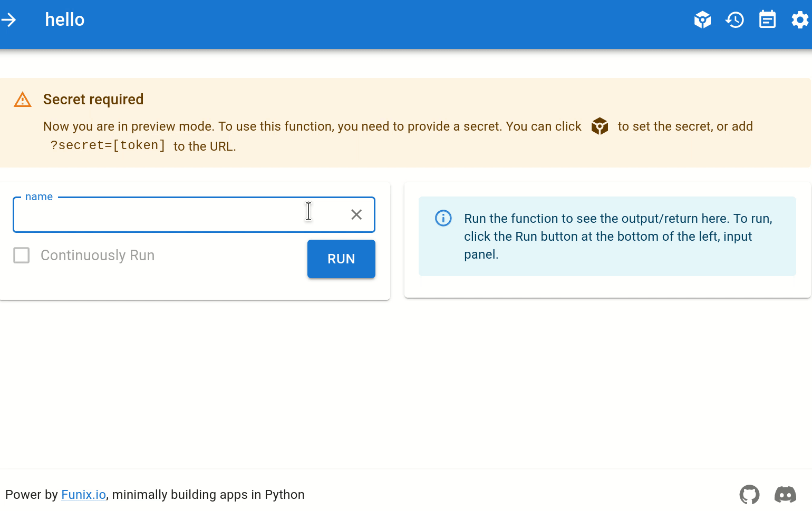
Task: Click the Continuously Run label text
Action: [x=98, y=255]
